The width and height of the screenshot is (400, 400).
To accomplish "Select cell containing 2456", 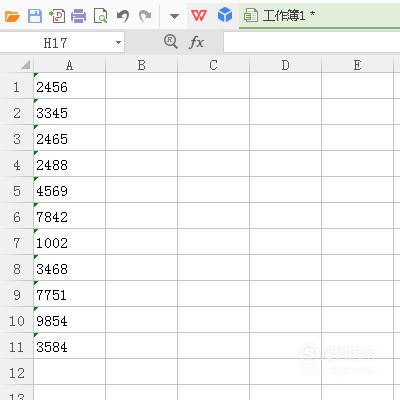I will coord(69,87).
